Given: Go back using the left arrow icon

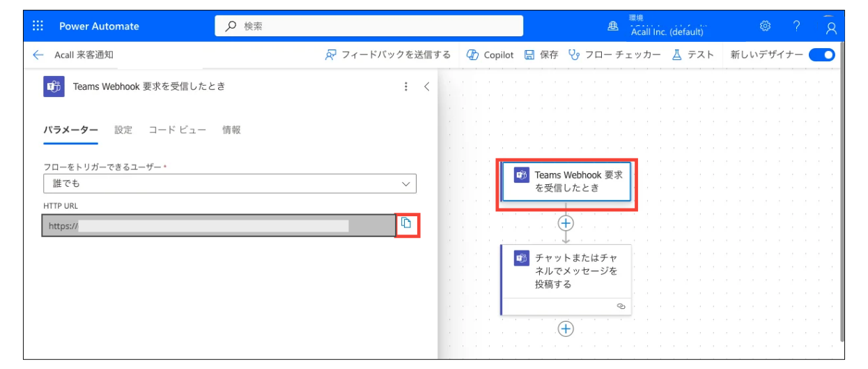Looking at the screenshot, I should [x=38, y=54].
